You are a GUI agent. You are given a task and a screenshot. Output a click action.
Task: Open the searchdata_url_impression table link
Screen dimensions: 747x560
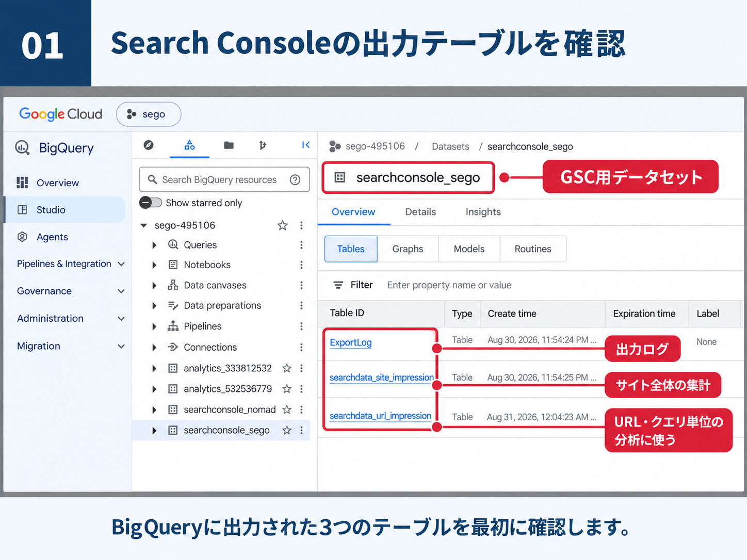380,416
